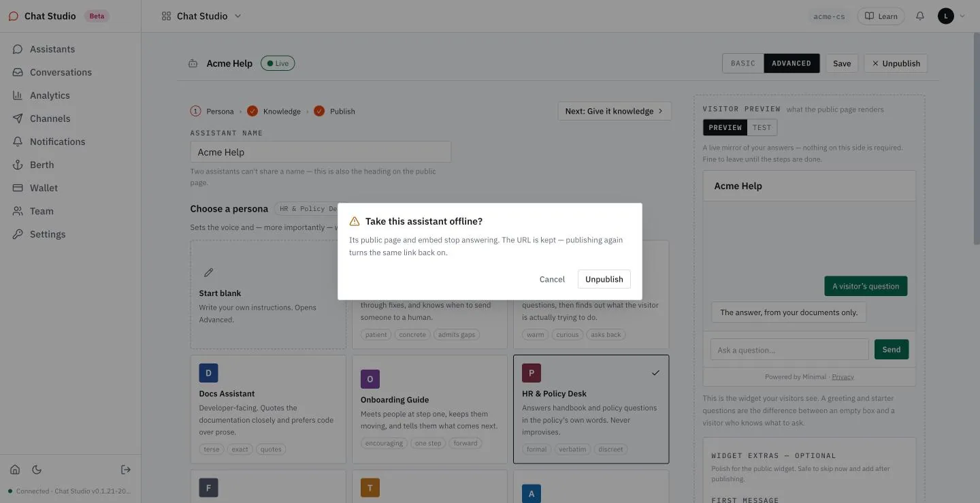The width and height of the screenshot is (980, 503).
Task: Go to the Knowledge step
Action: [x=274, y=111]
